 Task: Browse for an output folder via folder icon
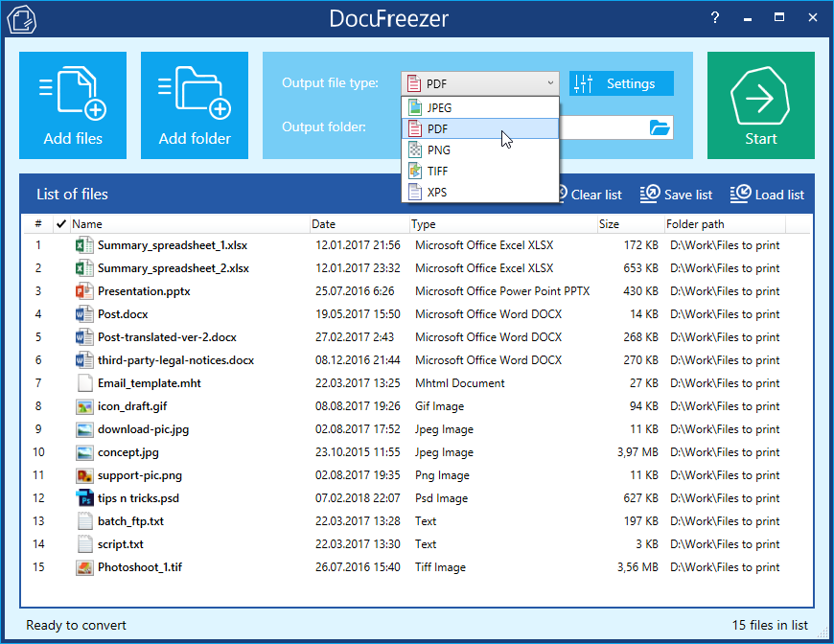click(x=658, y=126)
